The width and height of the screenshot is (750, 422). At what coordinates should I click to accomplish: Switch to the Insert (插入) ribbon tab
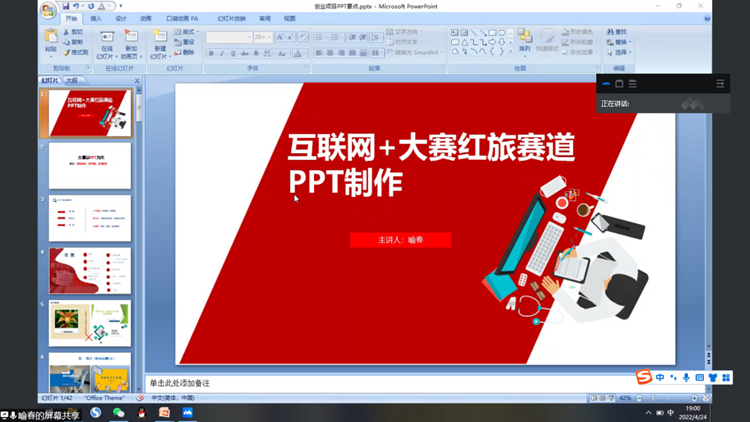96,19
